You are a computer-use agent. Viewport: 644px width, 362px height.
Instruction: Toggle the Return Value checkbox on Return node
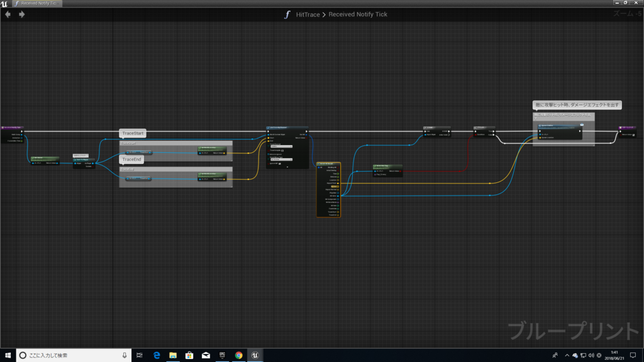pyautogui.click(x=634, y=134)
